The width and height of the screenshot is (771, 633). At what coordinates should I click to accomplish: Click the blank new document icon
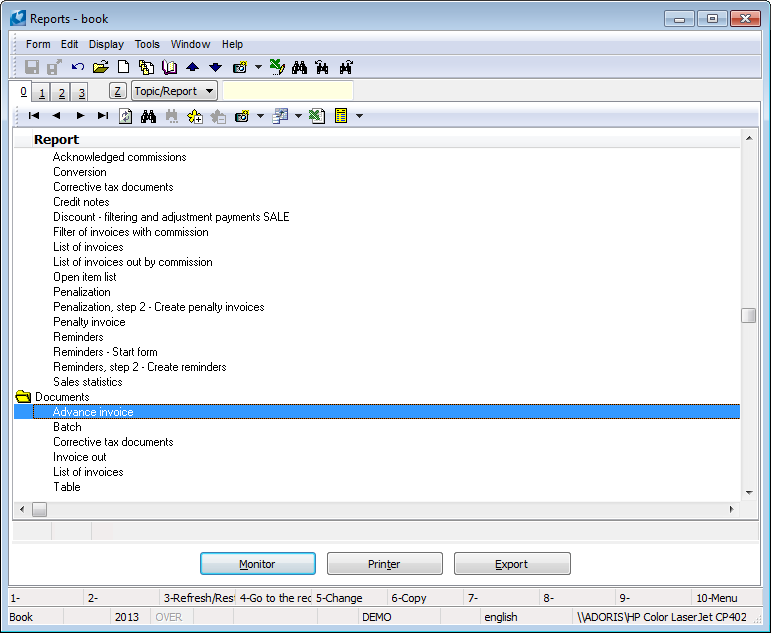pyautogui.click(x=123, y=67)
